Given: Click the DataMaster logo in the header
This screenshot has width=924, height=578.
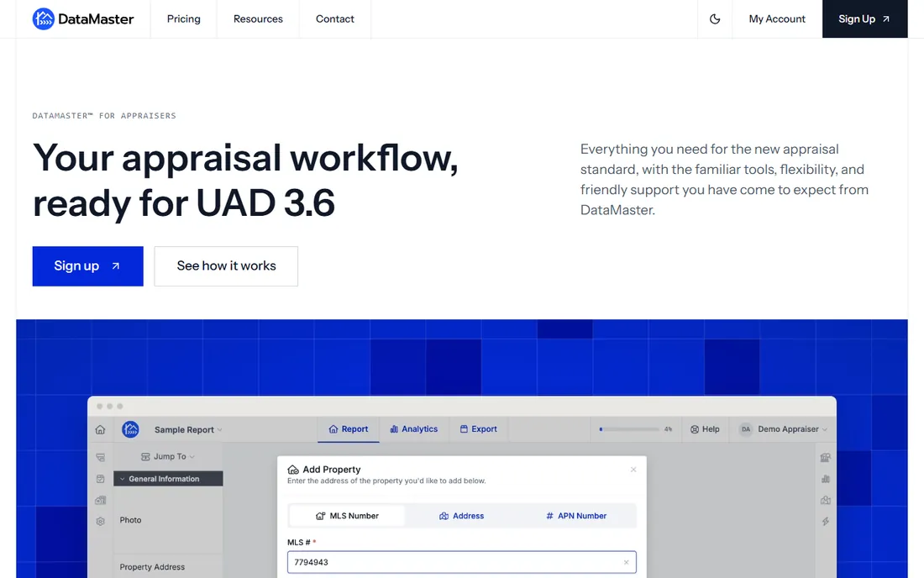Looking at the screenshot, I should (x=83, y=18).
